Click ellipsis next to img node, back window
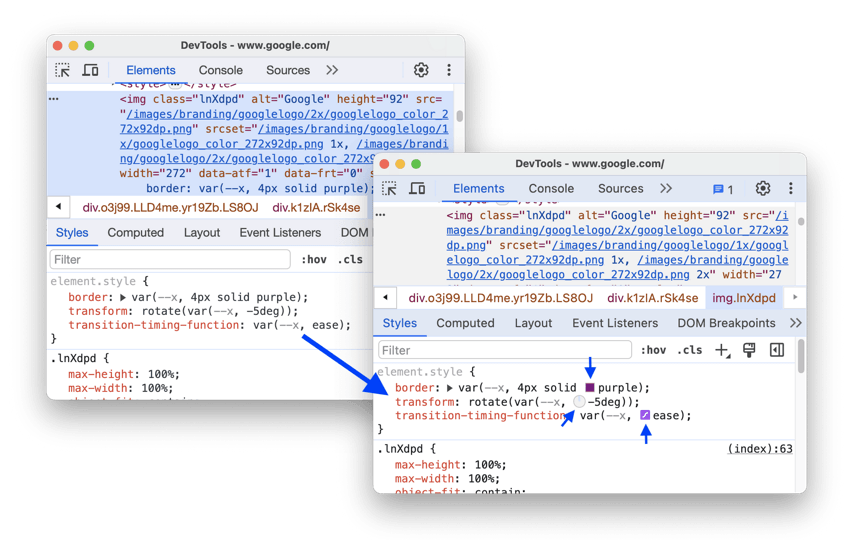This screenshot has width=856, height=540. 54,99
